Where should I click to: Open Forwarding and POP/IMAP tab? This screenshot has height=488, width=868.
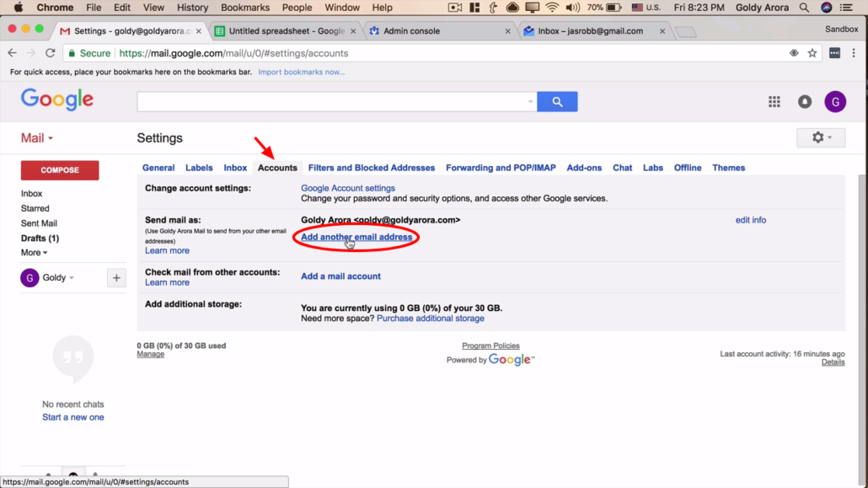501,168
